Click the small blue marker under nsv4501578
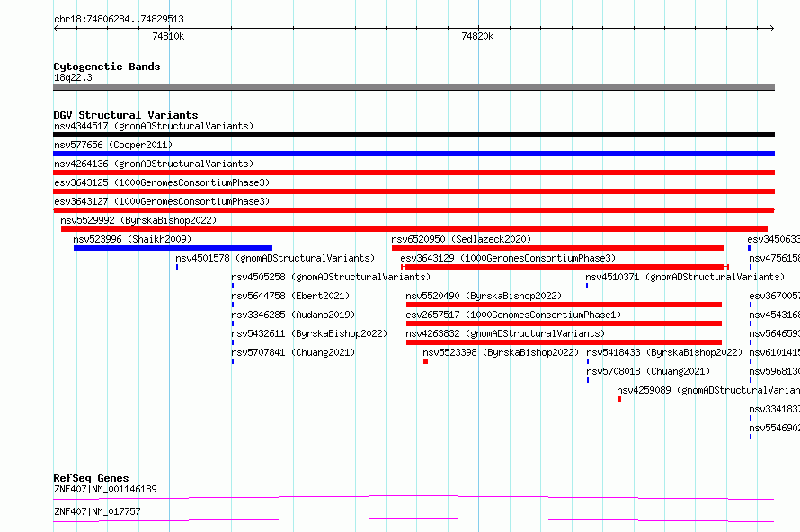 (x=177, y=267)
